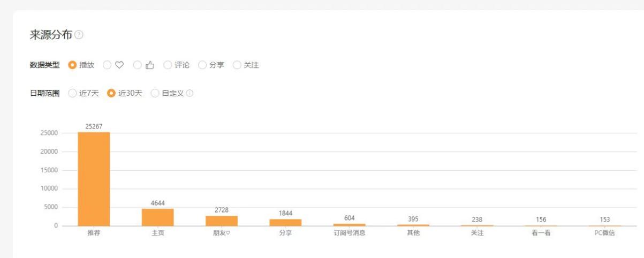This screenshot has width=644, height=258.
Task: Click the 看一看 axis label in chart
Action: pyautogui.click(x=541, y=233)
